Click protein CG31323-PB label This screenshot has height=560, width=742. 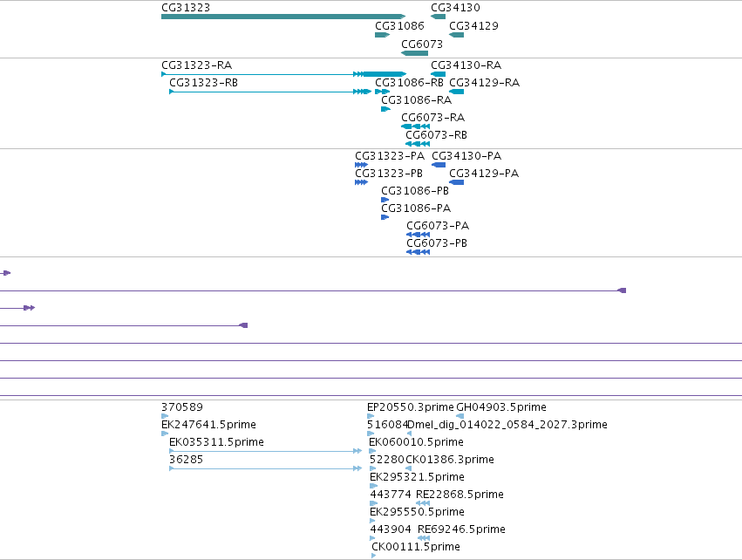click(x=389, y=174)
